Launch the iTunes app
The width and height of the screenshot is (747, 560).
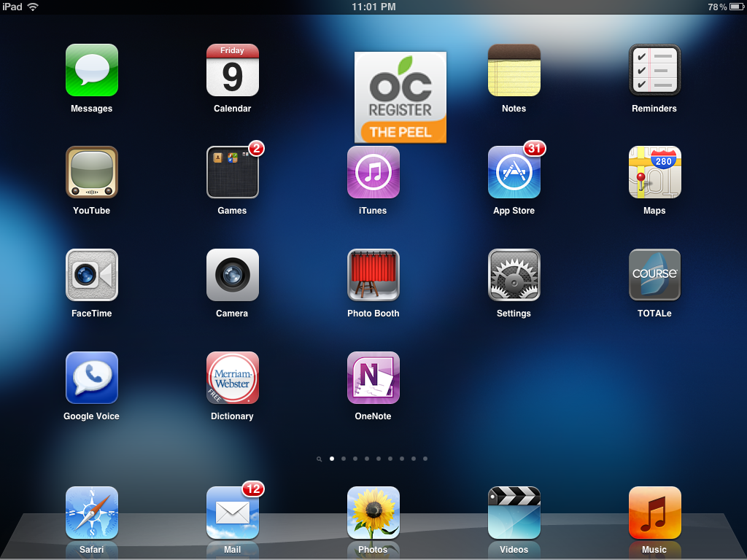click(x=373, y=172)
